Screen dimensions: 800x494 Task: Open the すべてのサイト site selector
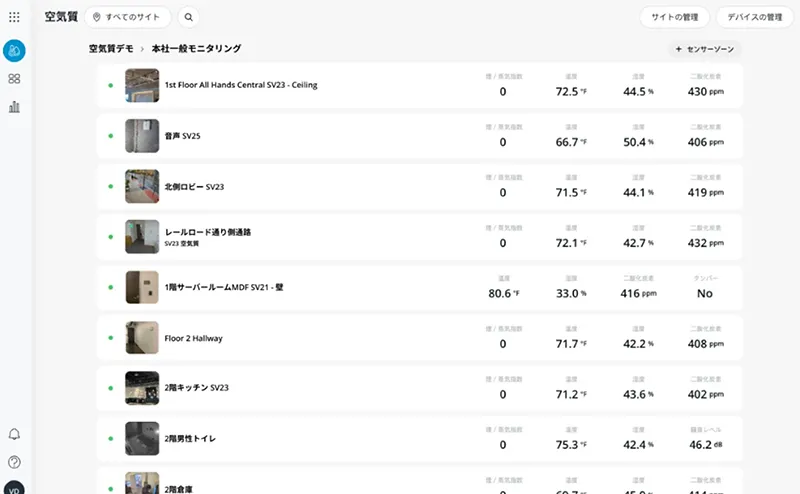click(x=127, y=17)
